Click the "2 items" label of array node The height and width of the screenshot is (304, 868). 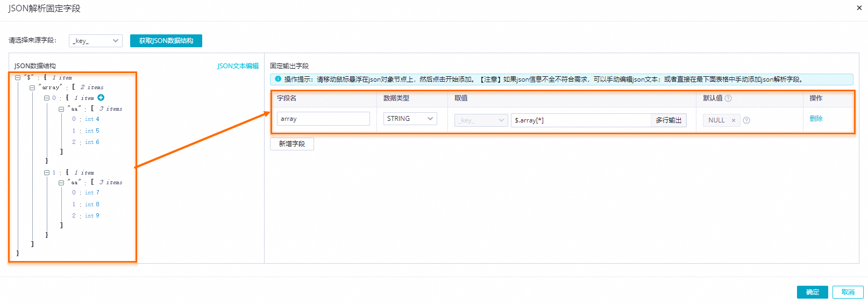click(92, 88)
